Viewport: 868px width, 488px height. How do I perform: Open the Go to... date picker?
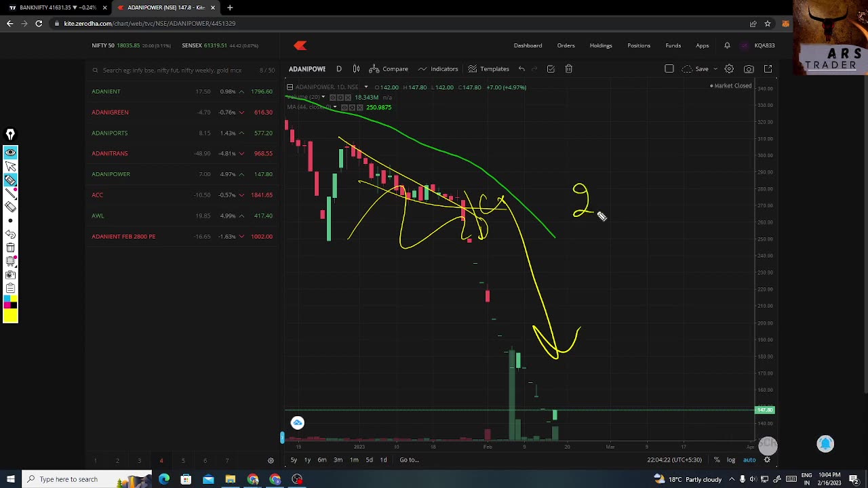click(x=409, y=460)
